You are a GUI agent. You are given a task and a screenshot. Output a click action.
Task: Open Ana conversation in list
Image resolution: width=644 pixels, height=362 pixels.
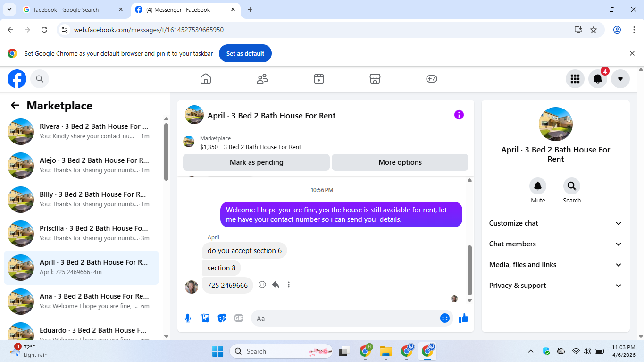point(81,302)
